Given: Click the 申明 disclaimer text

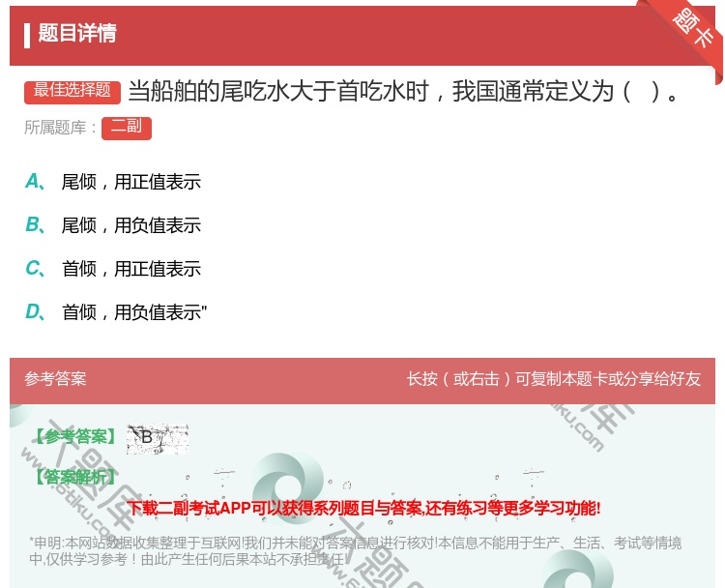Looking at the screenshot, I should coord(355,551).
